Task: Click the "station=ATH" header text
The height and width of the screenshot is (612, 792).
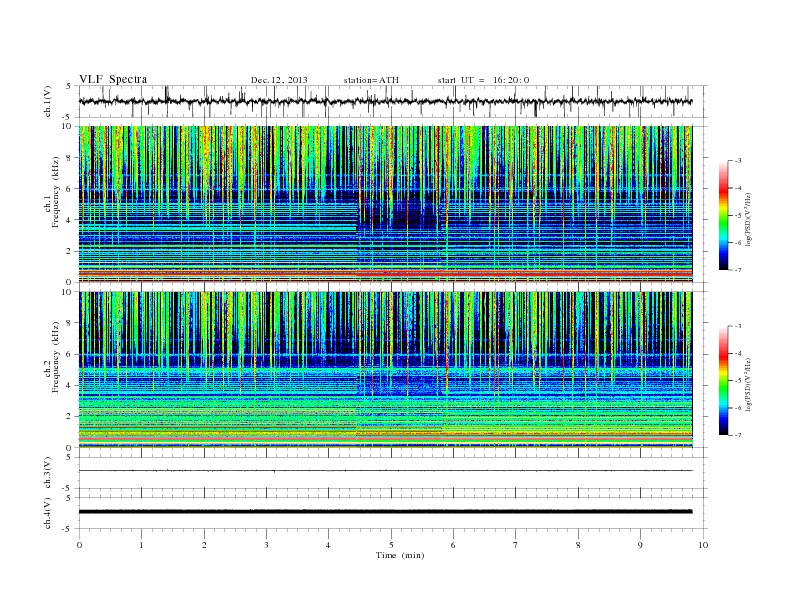Action: tap(371, 80)
